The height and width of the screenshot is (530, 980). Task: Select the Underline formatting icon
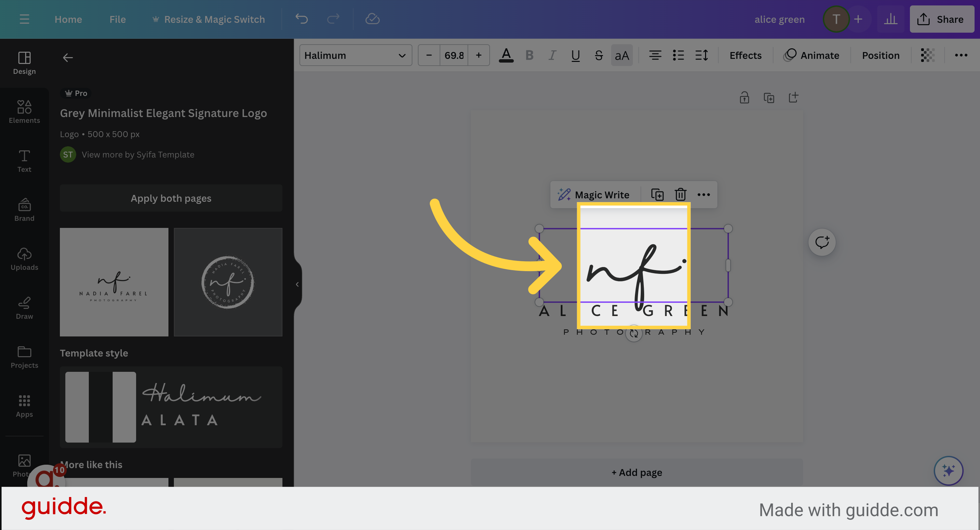point(575,55)
